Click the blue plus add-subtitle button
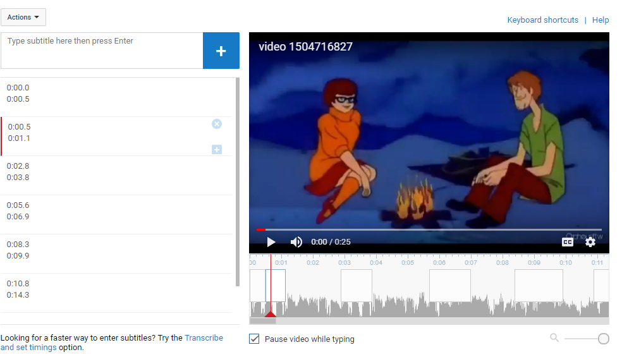 221,51
